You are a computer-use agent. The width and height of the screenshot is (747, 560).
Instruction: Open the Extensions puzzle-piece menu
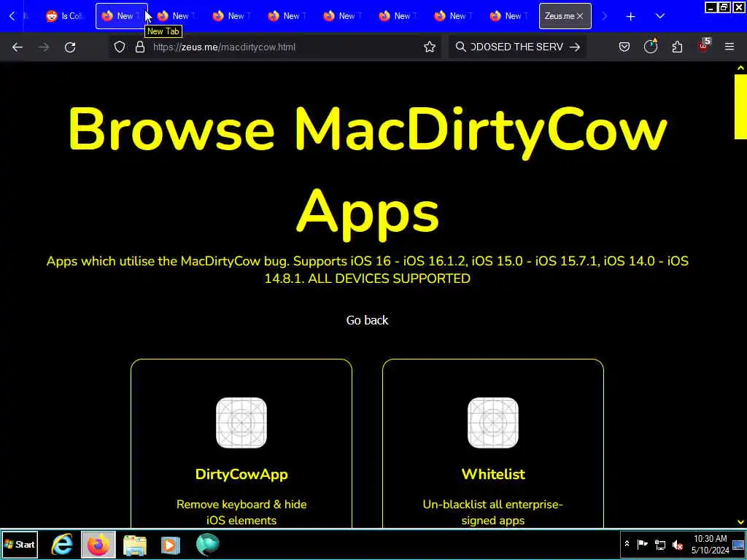pos(677,47)
